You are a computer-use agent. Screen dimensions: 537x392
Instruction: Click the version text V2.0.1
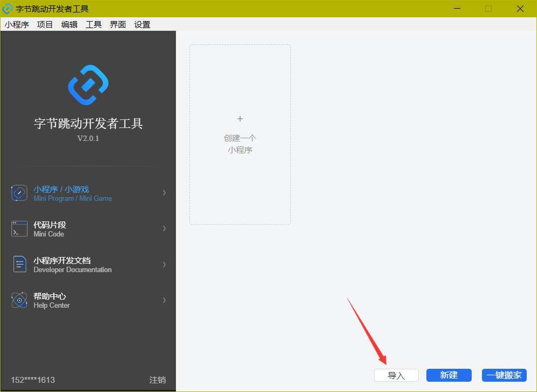click(x=88, y=138)
